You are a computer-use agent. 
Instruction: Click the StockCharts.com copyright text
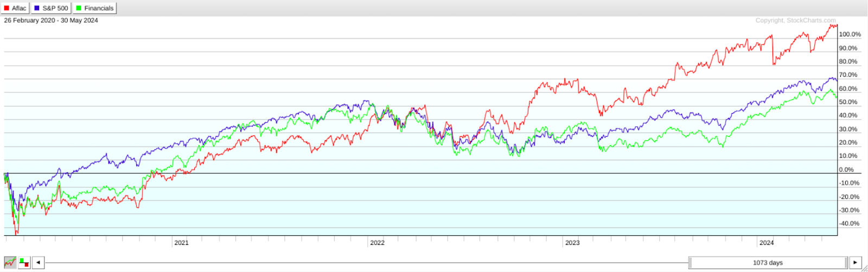795,21
